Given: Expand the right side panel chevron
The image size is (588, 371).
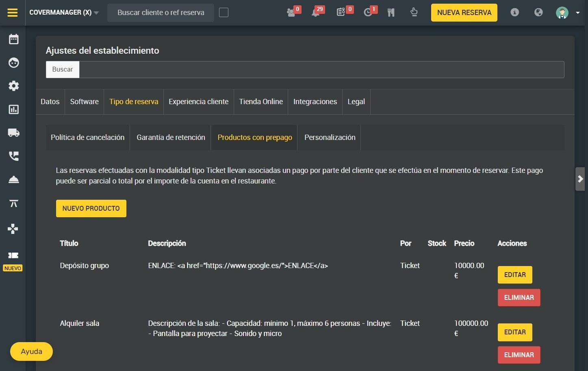Looking at the screenshot, I should (x=580, y=179).
